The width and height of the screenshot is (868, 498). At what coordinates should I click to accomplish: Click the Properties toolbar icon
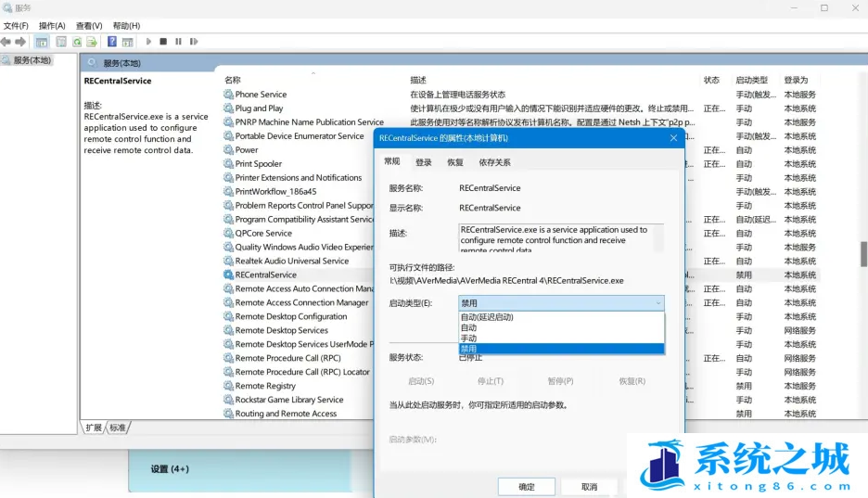click(61, 42)
